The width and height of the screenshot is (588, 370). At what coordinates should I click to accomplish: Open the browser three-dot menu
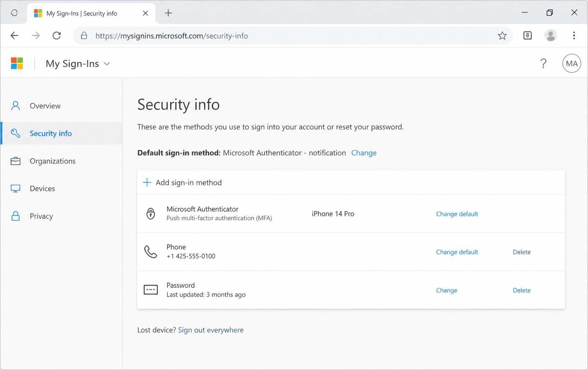pyautogui.click(x=574, y=36)
